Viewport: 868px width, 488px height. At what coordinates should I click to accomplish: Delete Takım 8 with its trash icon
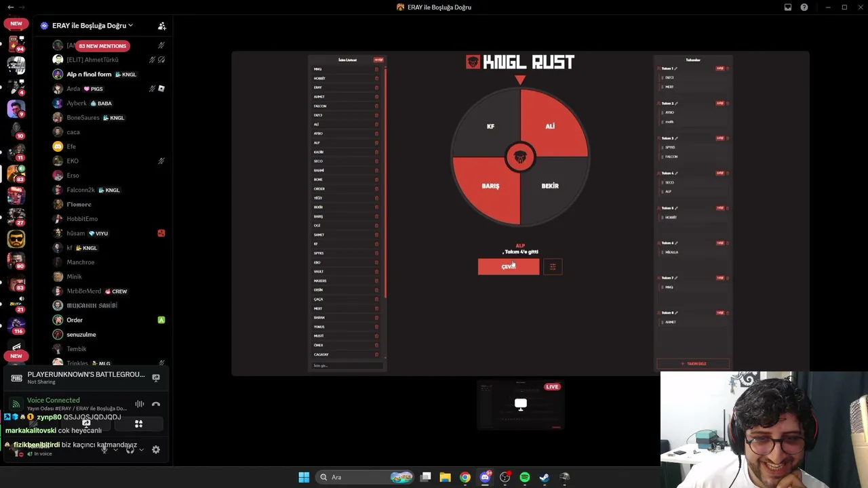728,312
